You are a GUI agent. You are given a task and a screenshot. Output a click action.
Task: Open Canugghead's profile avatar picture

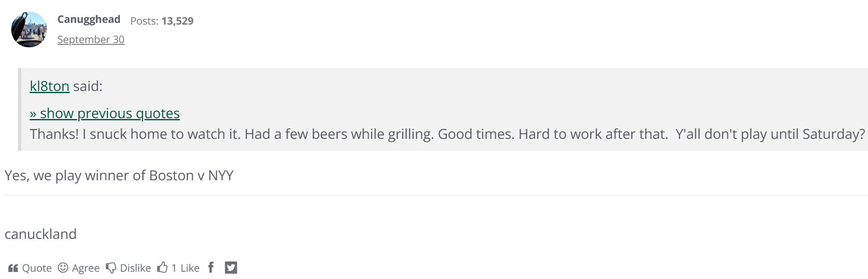[x=29, y=30]
